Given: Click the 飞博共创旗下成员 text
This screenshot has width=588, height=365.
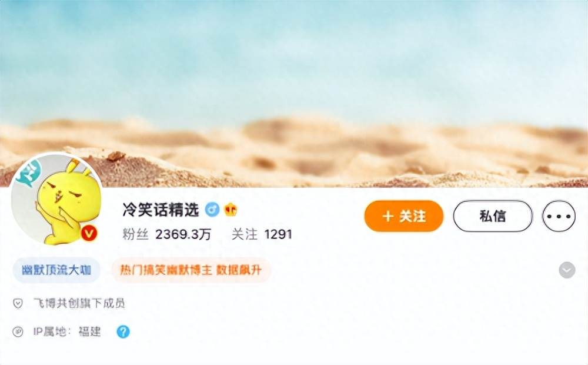Looking at the screenshot, I should (x=79, y=303).
